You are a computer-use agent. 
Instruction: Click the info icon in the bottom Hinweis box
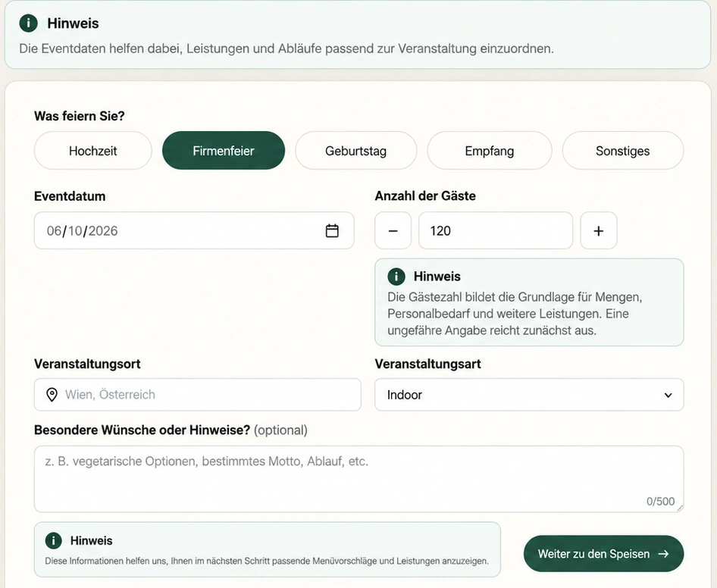click(54, 540)
